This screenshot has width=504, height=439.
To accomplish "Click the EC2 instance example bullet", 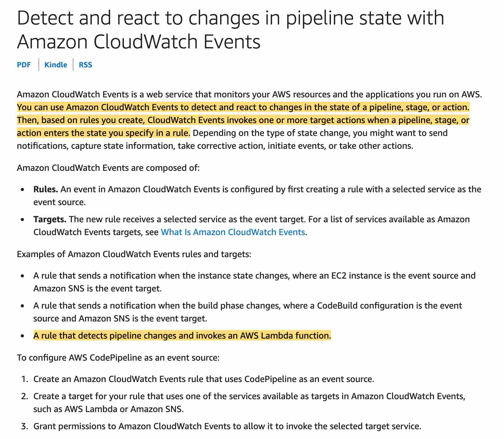I will click(254, 282).
